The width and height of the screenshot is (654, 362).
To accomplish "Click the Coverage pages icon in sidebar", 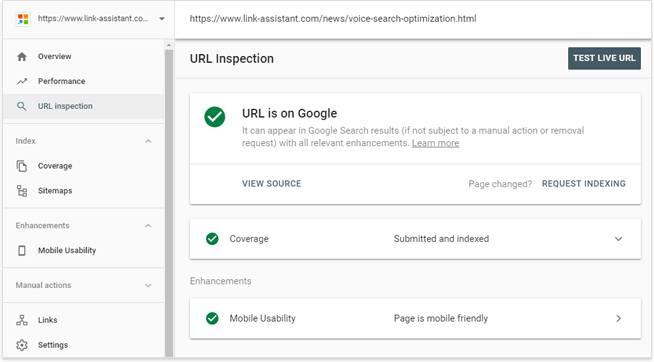I will coord(22,166).
